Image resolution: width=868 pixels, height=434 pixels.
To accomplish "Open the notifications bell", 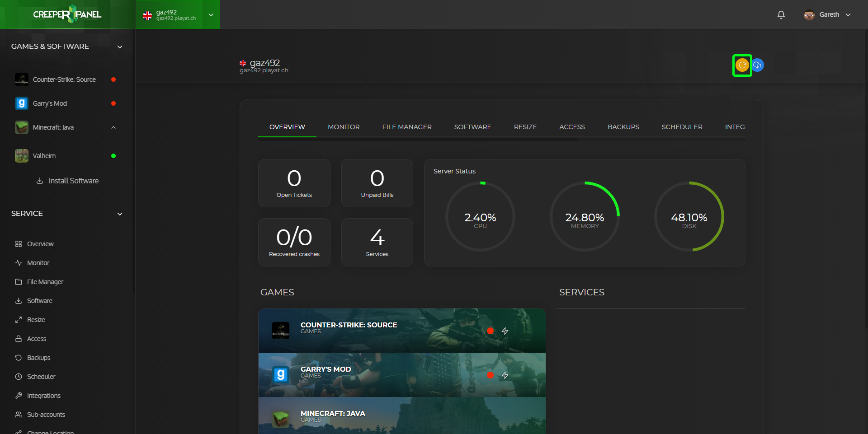I will click(781, 14).
